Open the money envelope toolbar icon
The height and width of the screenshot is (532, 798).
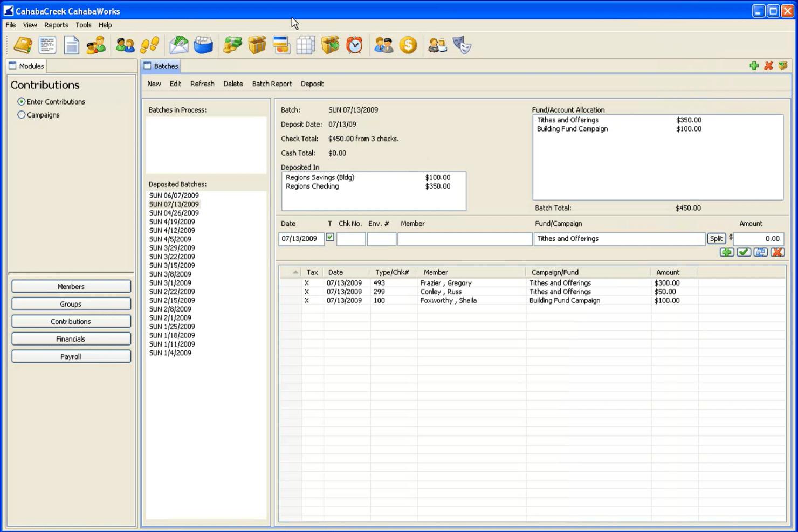point(179,45)
